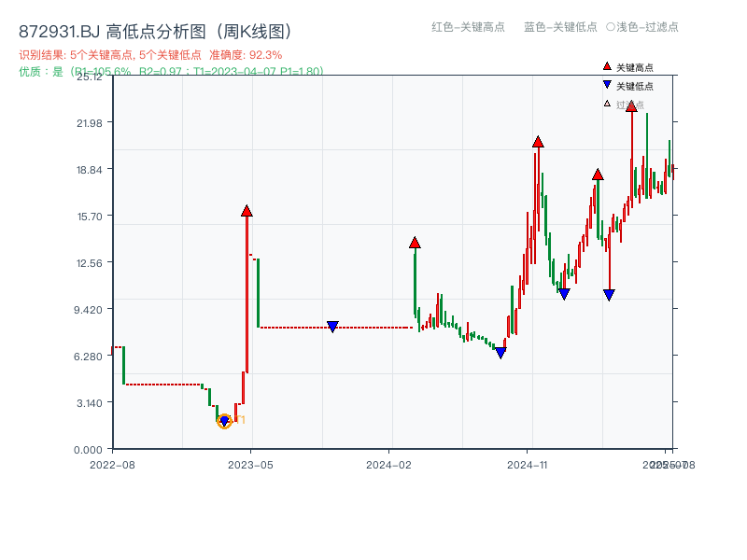Select the red peak marker above 2023-05
Image resolution: width=747 pixels, height=560 pixels.
pyautogui.click(x=246, y=211)
